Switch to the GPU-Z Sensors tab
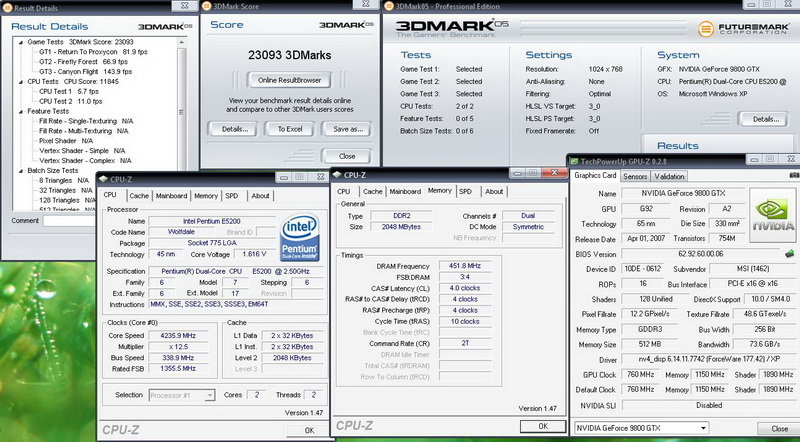This screenshot has height=442, width=800. point(635,177)
